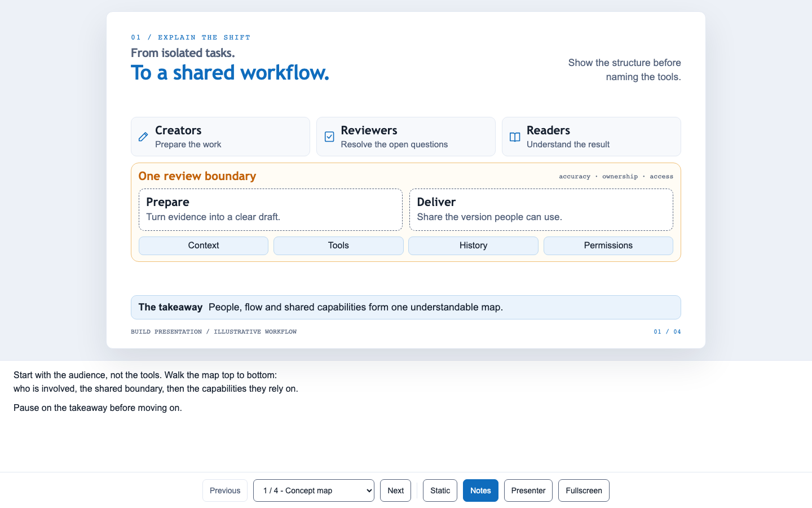
Task: Click the Readers card title
Action: pyautogui.click(x=549, y=130)
